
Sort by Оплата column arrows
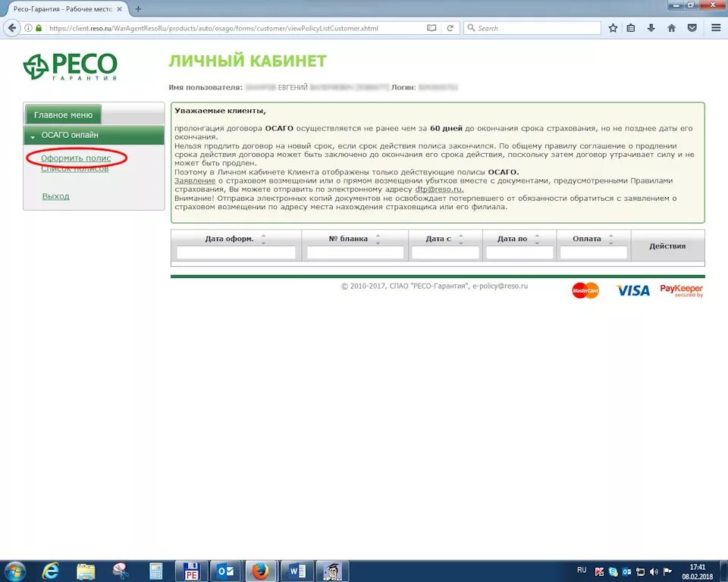click(611, 239)
